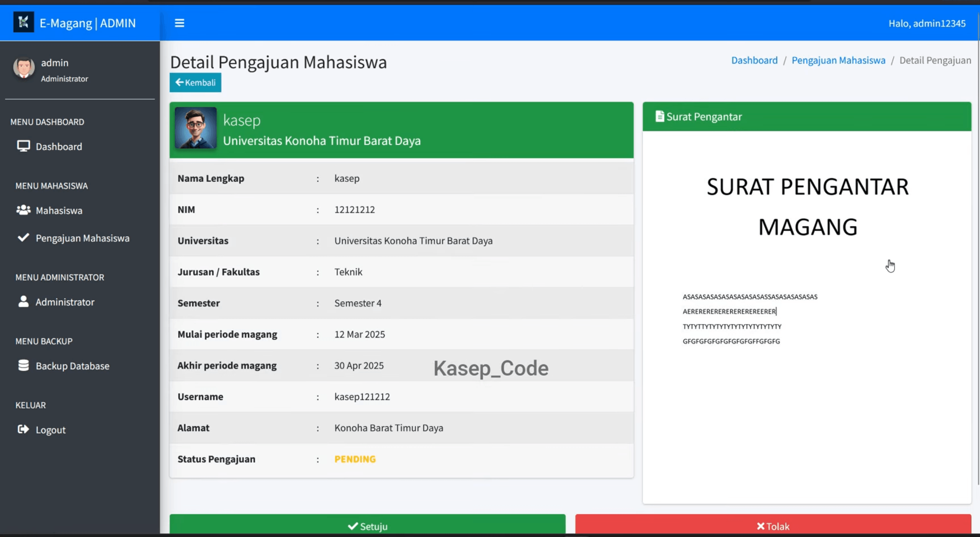The image size is (980, 537).
Task: Click the Detail Pengajuan Mahasiswa heading
Action: [278, 62]
